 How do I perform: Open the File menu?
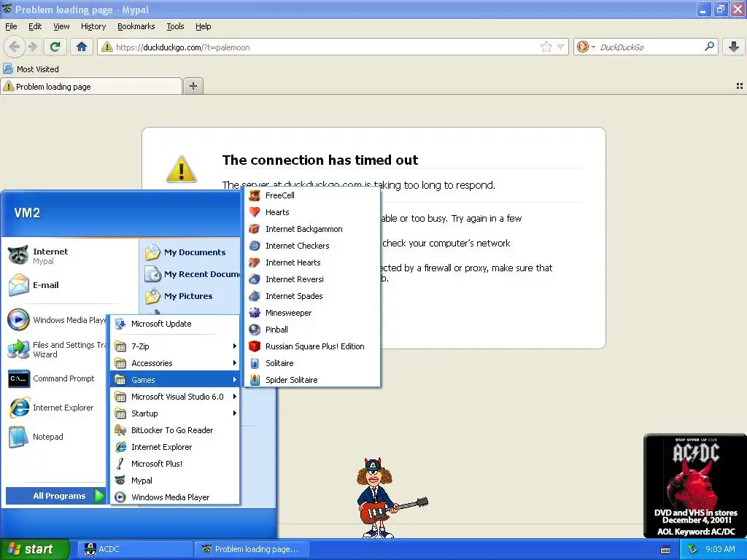11,26
